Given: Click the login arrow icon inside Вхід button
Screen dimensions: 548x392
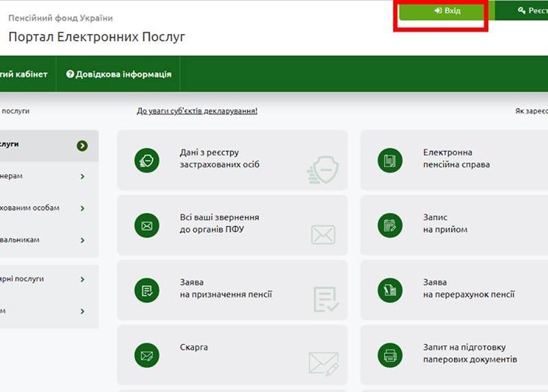Looking at the screenshot, I should click(x=438, y=11).
